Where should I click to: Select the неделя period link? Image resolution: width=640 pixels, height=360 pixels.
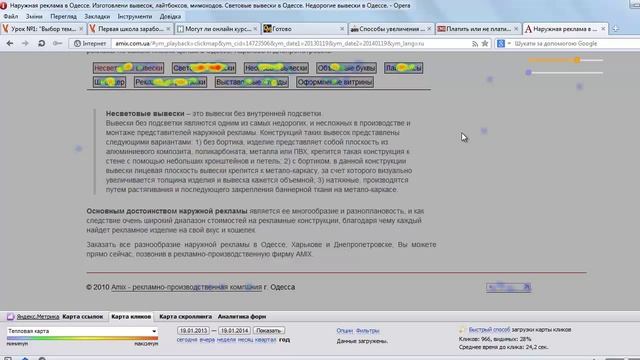[226, 340]
